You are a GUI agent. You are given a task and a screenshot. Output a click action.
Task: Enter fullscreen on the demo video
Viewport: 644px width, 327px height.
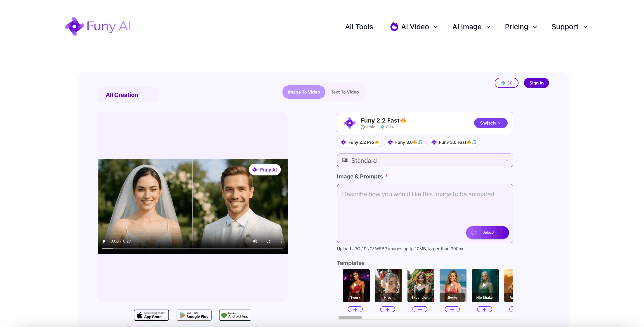coord(268,241)
